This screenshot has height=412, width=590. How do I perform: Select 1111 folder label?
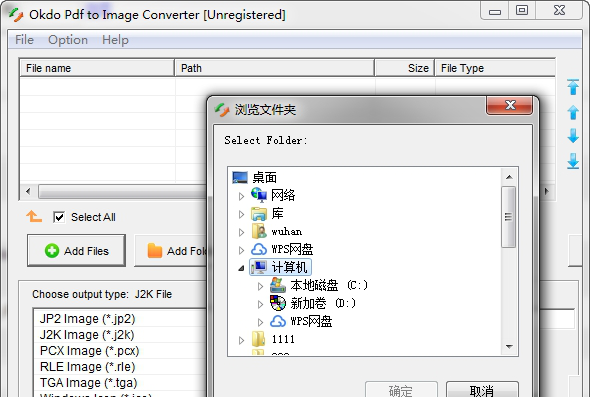[283, 339]
